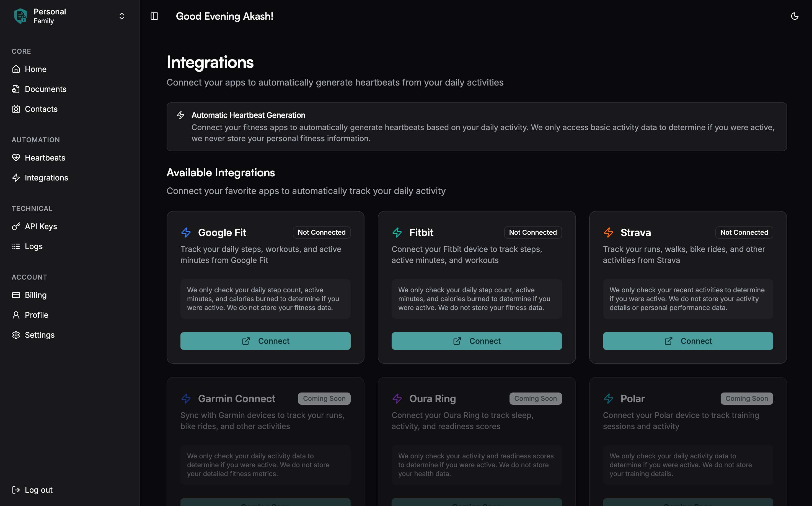Click the Polar card title
The width and height of the screenshot is (812, 506).
click(x=633, y=399)
